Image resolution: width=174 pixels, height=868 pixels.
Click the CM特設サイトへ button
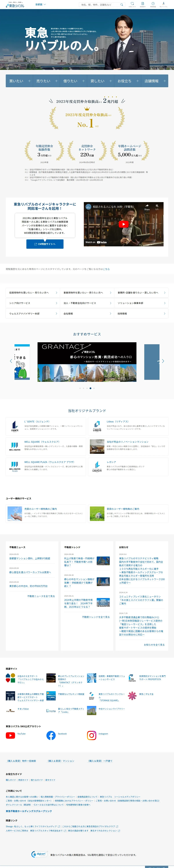pyautogui.click(x=45, y=244)
